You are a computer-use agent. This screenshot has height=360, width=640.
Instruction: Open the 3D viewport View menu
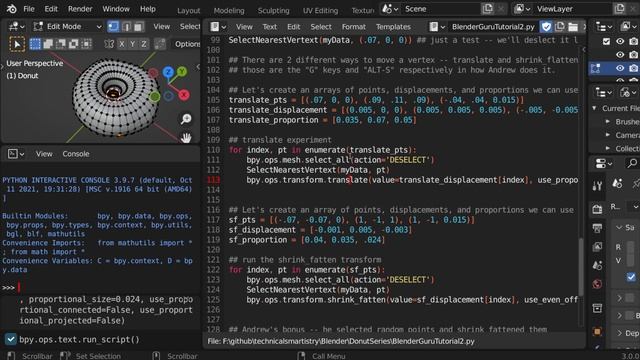(162, 27)
